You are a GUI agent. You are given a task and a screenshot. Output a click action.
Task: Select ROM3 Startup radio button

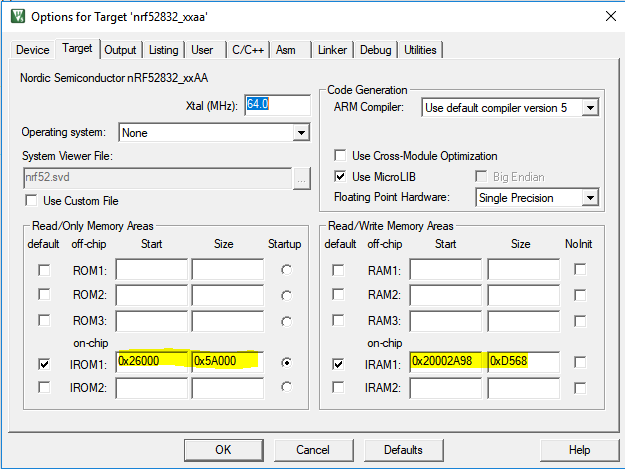(x=286, y=321)
